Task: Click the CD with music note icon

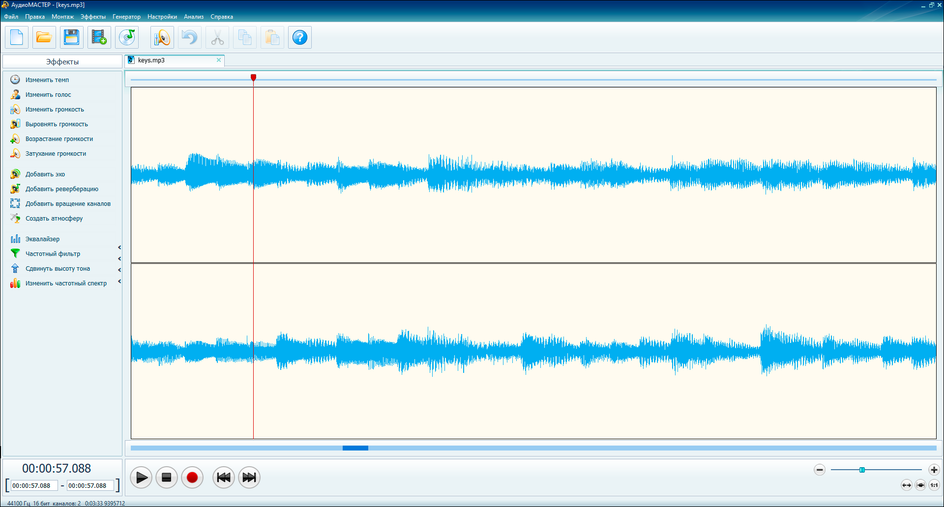Action: point(127,38)
